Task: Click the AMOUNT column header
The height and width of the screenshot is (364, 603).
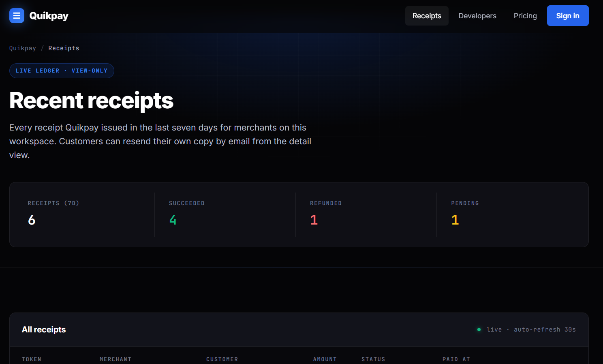Action: (325, 360)
